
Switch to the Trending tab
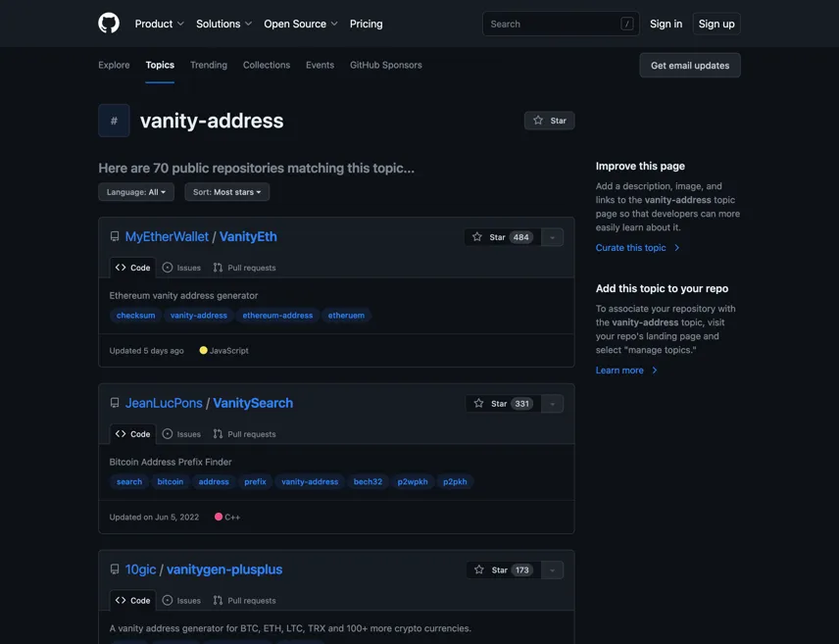209,65
